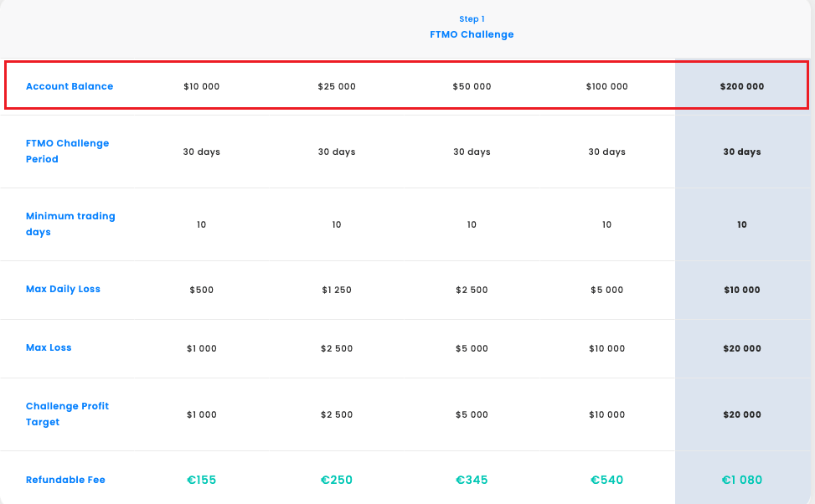Click the $5 000 value in Max Loss row
This screenshot has width=815, height=504.
(x=472, y=348)
